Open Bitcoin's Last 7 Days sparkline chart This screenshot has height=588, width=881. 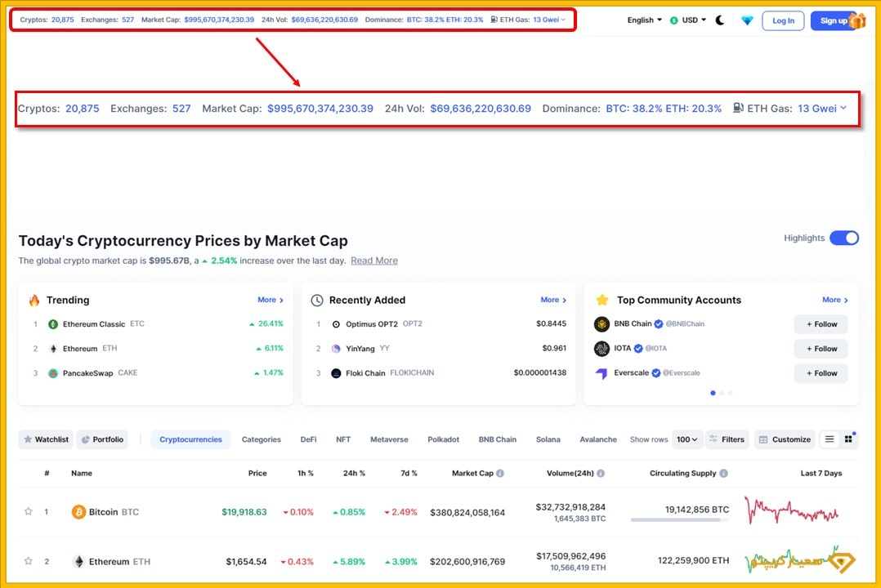coord(791,510)
